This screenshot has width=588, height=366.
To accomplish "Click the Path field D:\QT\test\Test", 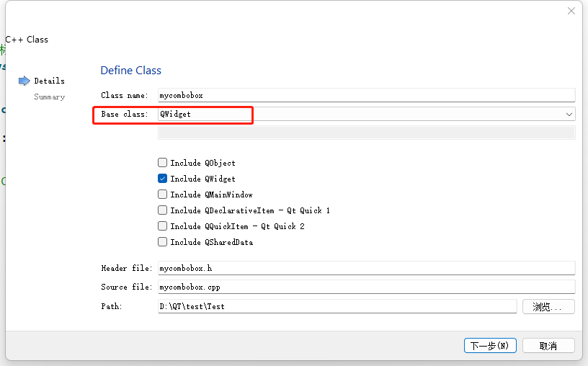I will pos(337,307).
